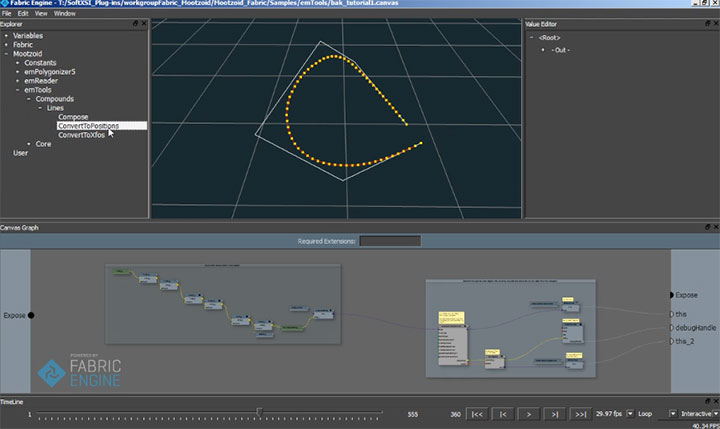Click the black Expose port on left sidebar

click(31, 315)
